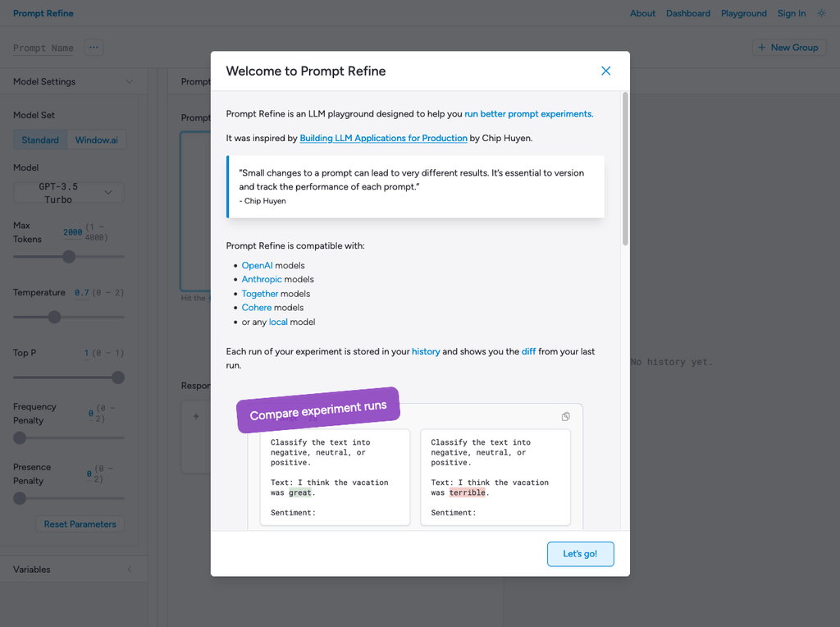Click the No history yet. text

(x=671, y=362)
